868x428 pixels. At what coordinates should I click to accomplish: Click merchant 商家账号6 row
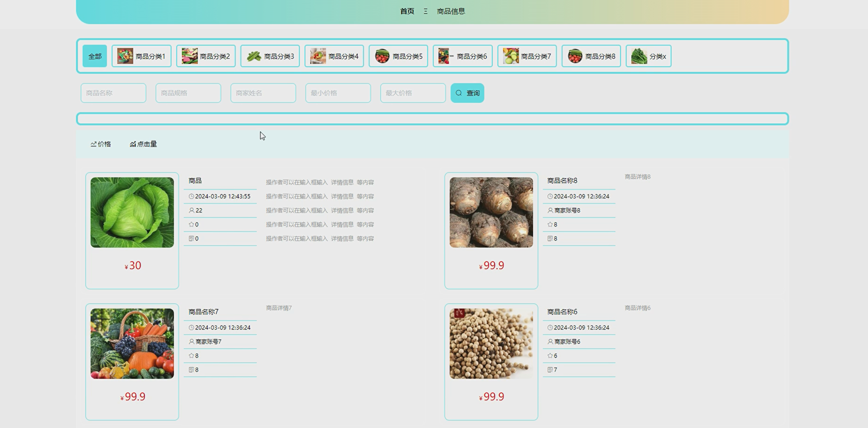pos(579,342)
